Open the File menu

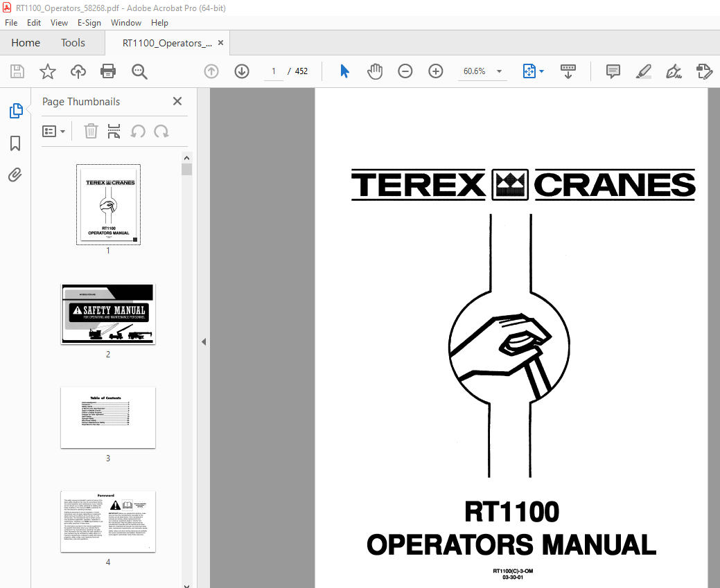[11, 22]
